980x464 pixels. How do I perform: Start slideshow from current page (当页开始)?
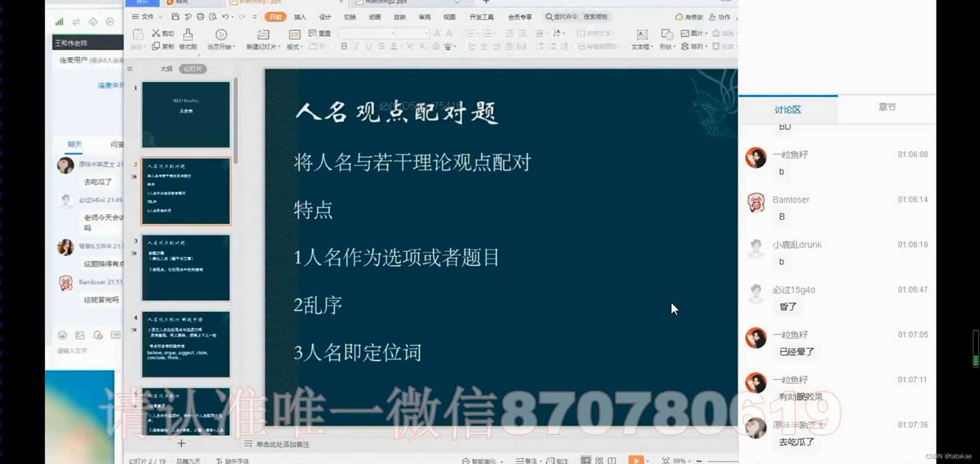point(221,39)
